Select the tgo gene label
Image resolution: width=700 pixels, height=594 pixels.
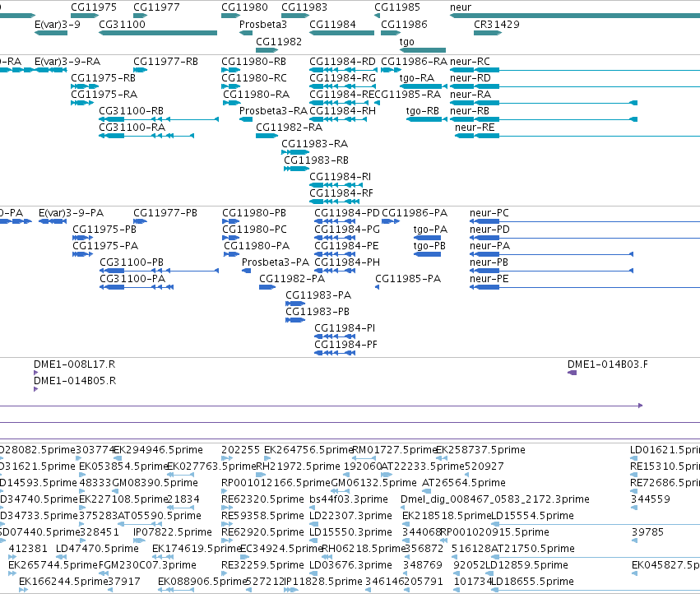pyautogui.click(x=406, y=42)
